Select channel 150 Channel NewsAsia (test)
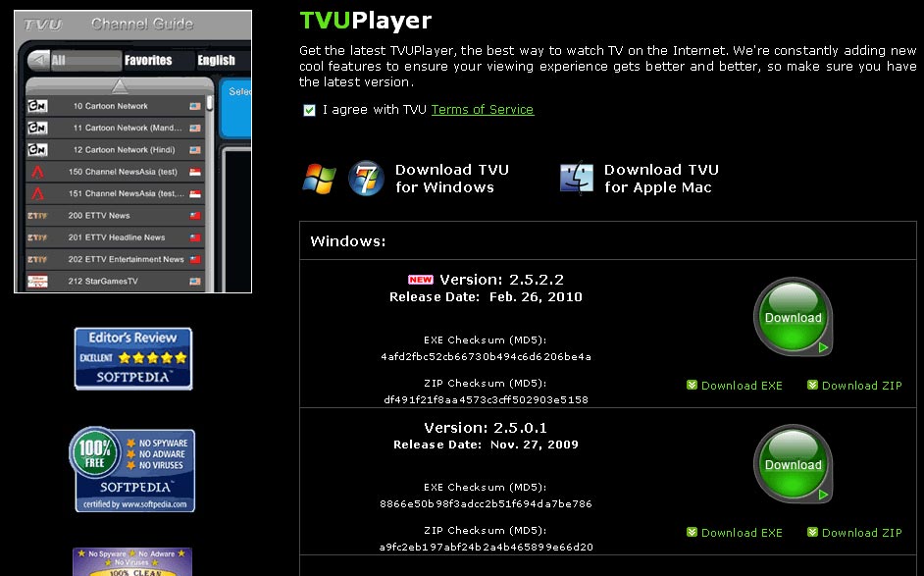Viewport: 924px width, 576px height. 115,172
